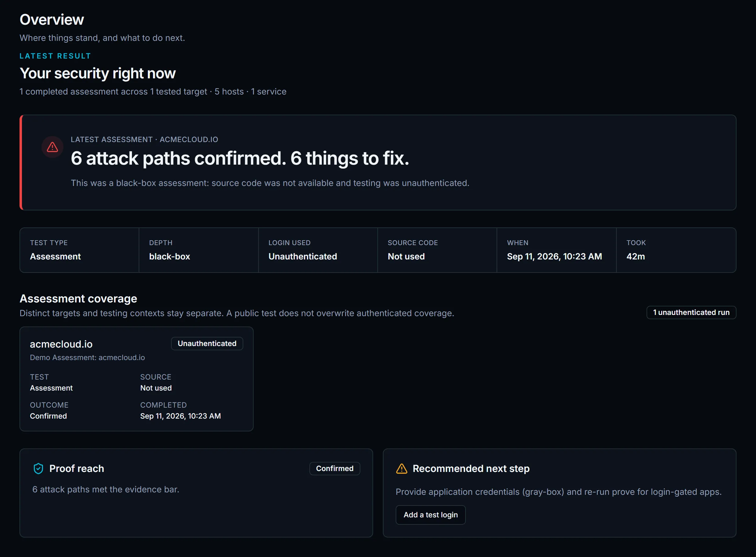Click the date value under WHEN

click(x=554, y=256)
